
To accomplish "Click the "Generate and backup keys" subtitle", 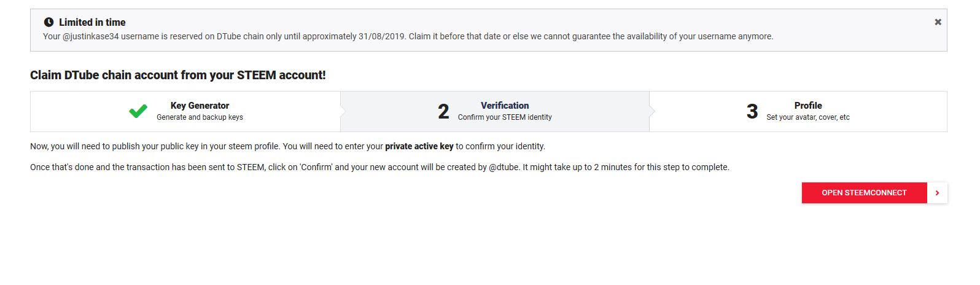I will [200, 117].
